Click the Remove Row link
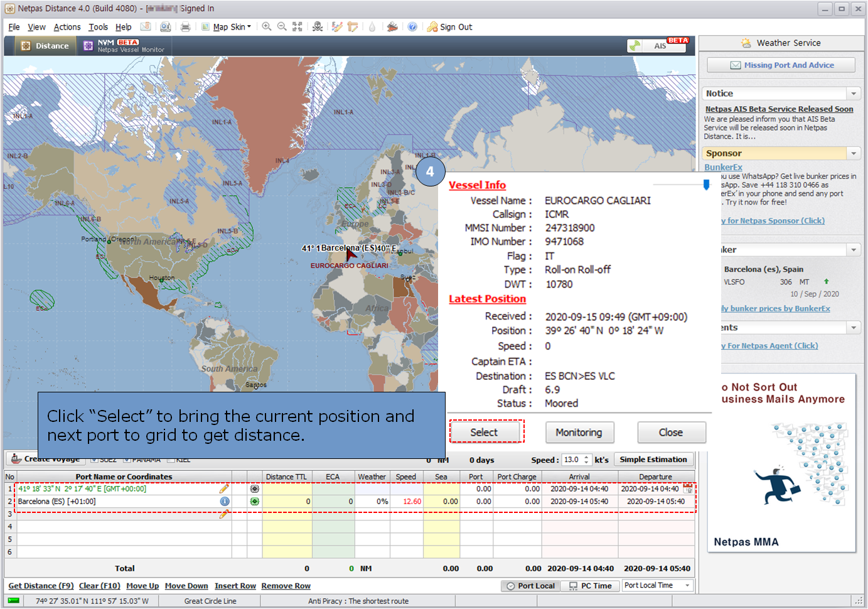Image resolution: width=868 pixels, height=609 pixels. click(x=286, y=586)
